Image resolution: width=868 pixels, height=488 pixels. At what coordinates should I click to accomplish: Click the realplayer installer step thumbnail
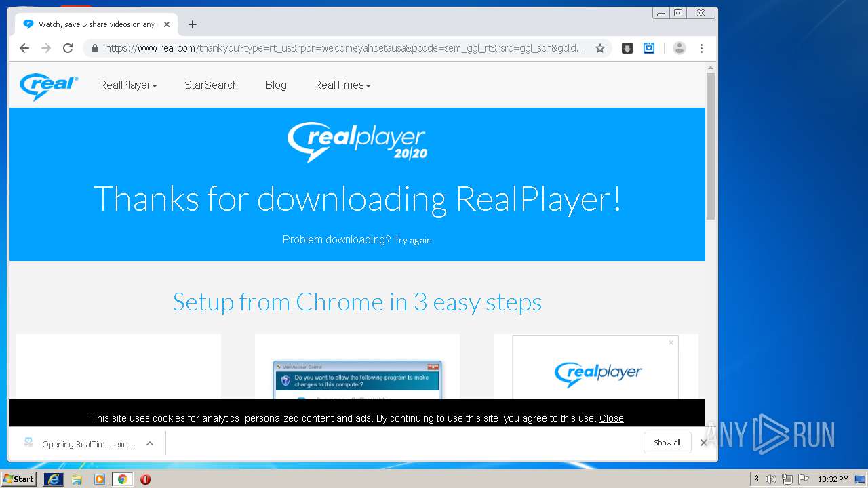pos(595,367)
